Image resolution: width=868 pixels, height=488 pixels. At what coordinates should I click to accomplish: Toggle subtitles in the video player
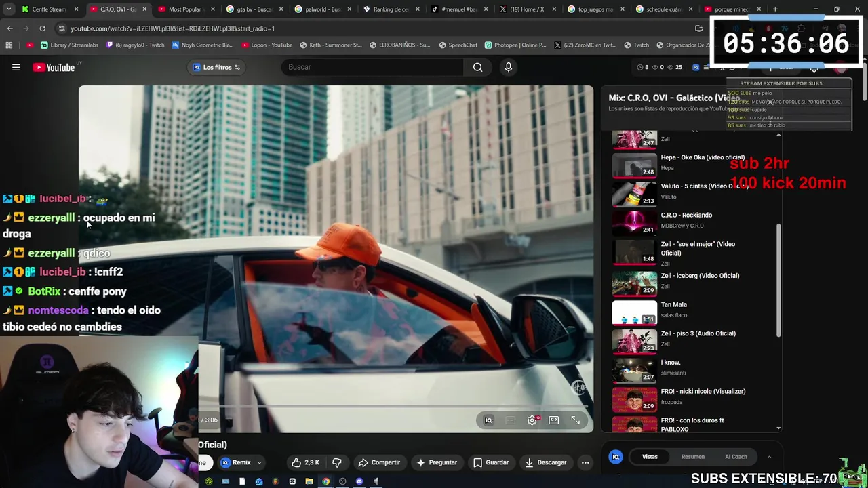pyautogui.click(x=511, y=420)
